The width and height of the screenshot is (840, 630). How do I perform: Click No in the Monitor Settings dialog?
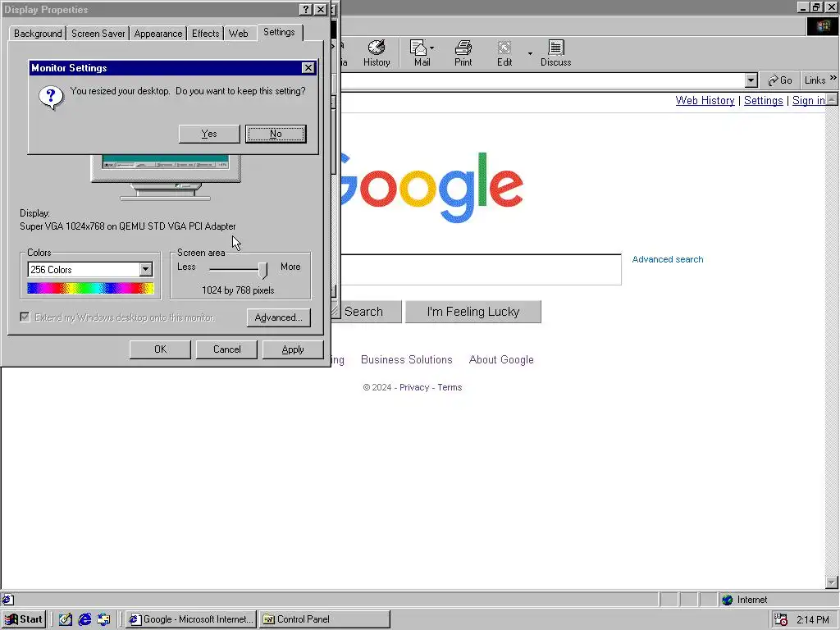pyautogui.click(x=276, y=134)
